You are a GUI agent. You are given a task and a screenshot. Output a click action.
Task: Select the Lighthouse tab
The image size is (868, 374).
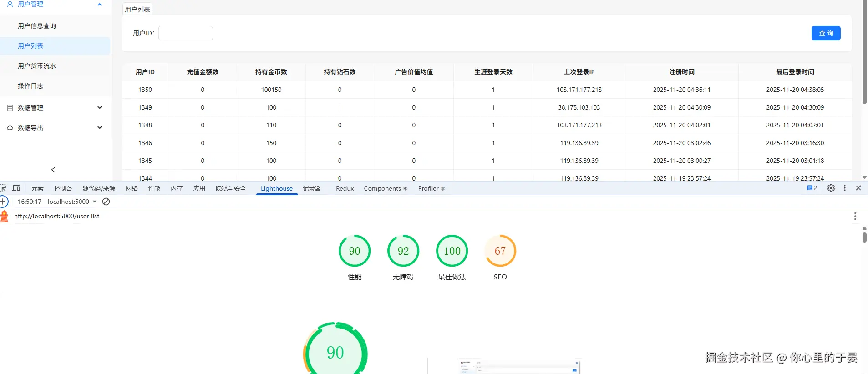[277, 189]
